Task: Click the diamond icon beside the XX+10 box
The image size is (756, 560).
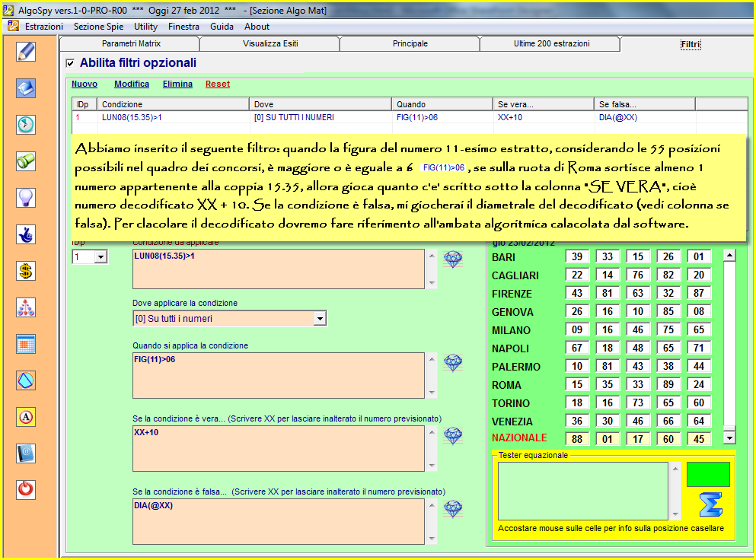Action: (453, 436)
